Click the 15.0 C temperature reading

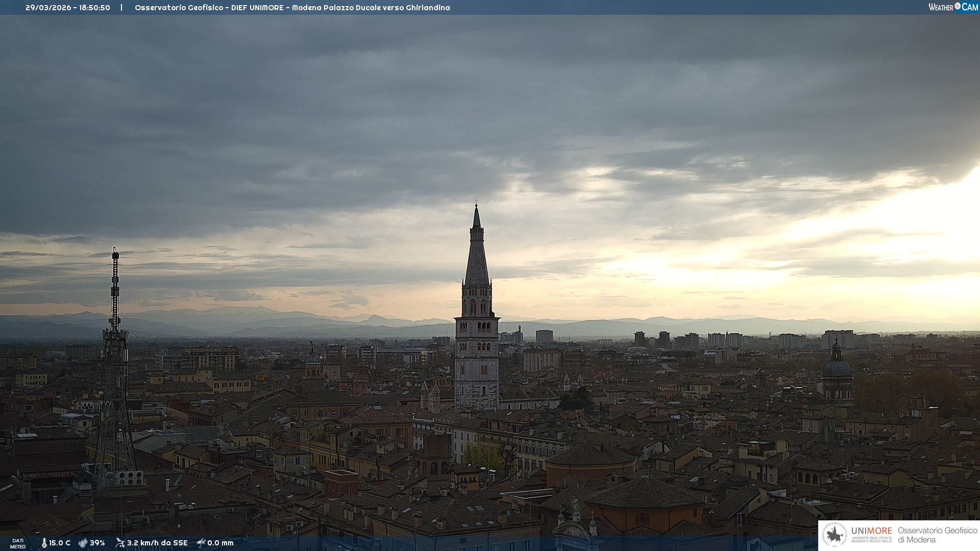click(60, 543)
